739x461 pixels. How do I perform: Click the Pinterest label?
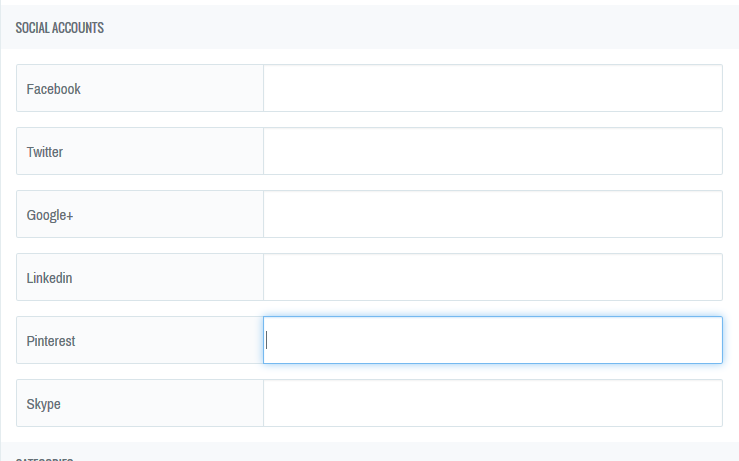(51, 341)
